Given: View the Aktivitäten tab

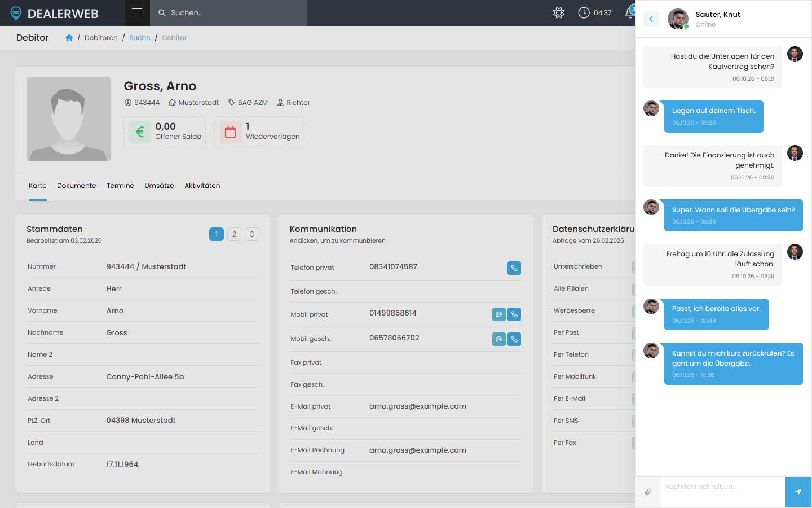Looking at the screenshot, I should click(202, 186).
